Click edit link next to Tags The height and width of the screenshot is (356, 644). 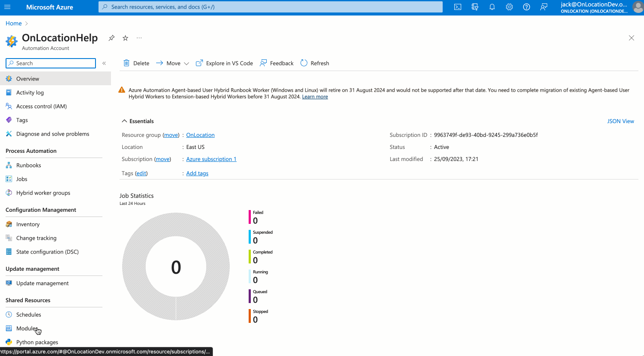pos(141,173)
